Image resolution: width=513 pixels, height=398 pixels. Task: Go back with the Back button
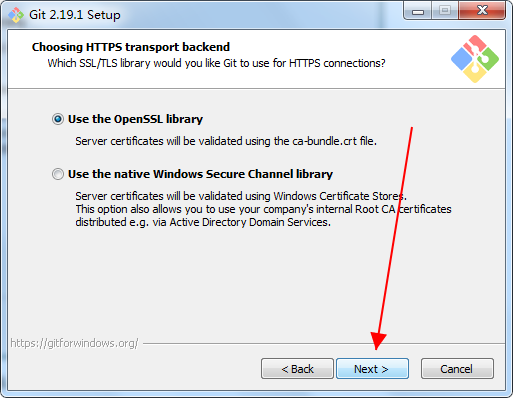297,369
